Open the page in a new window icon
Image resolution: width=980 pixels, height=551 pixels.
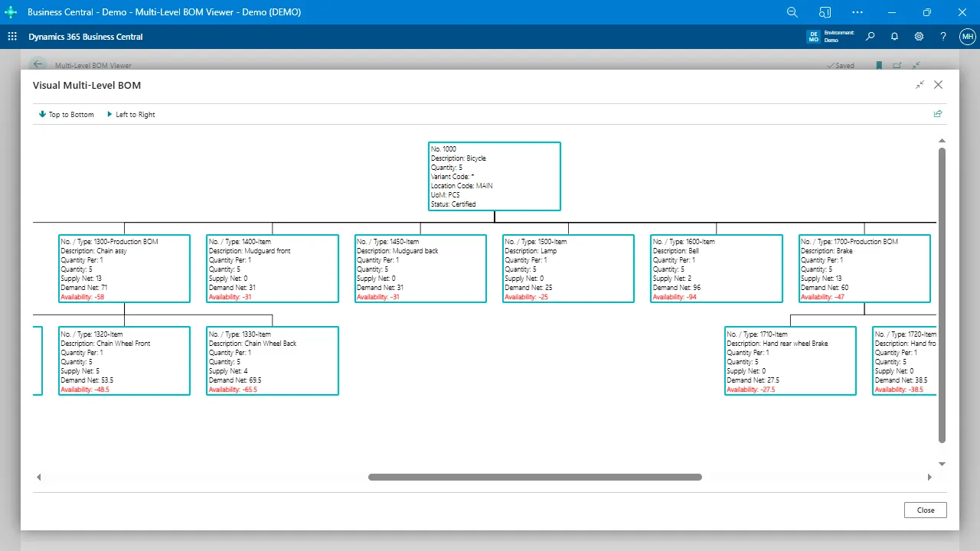(x=897, y=66)
